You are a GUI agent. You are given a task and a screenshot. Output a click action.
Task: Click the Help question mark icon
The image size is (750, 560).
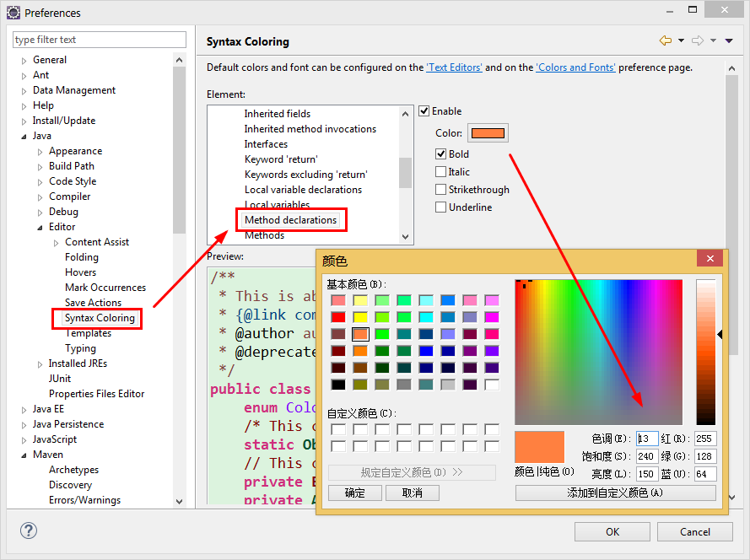click(29, 530)
